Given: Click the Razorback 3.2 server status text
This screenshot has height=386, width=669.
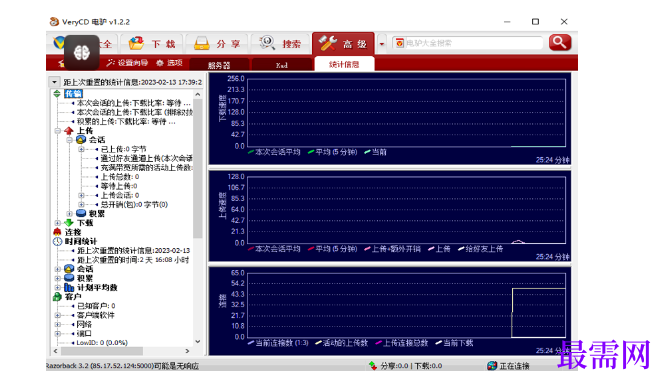Looking at the screenshot, I should click(122, 366).
